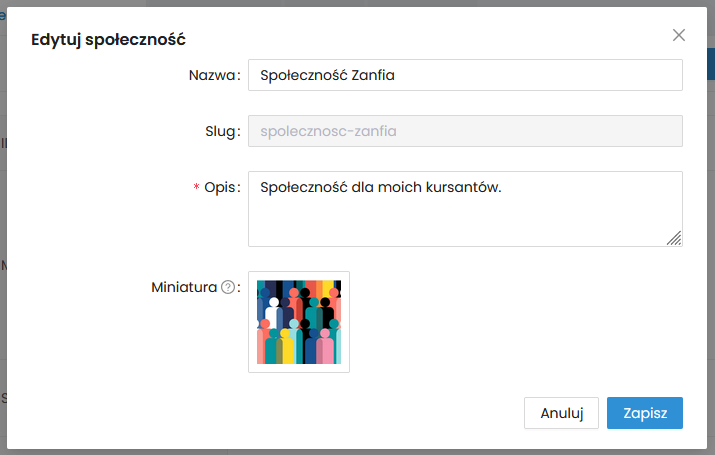Close the Edytuj społeczność dialog
The width and height of the screenshot is (715, 455).
point(679,35)
